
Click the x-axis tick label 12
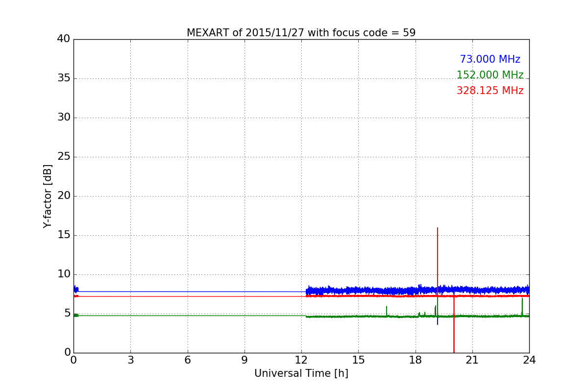point(301,360)
